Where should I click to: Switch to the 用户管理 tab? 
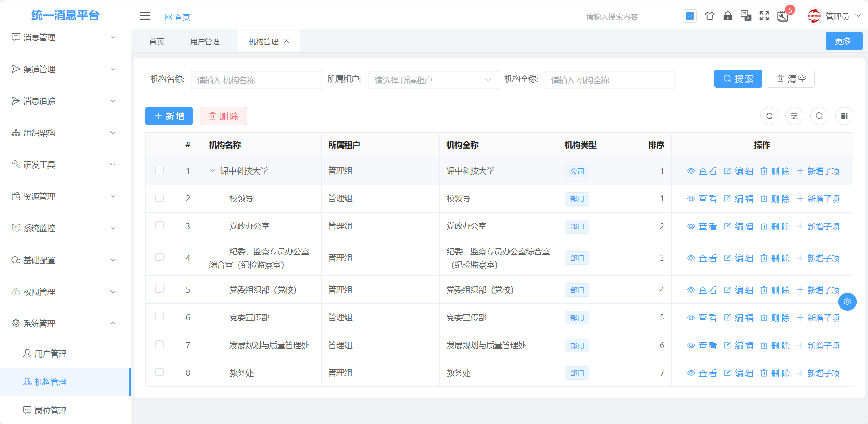(205, 41)
